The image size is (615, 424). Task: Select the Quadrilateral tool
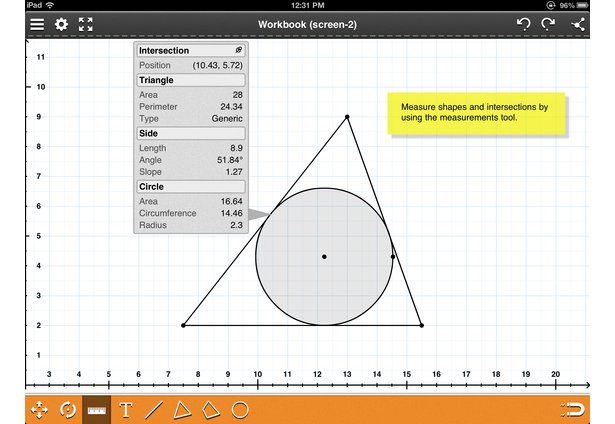point(211,410)
